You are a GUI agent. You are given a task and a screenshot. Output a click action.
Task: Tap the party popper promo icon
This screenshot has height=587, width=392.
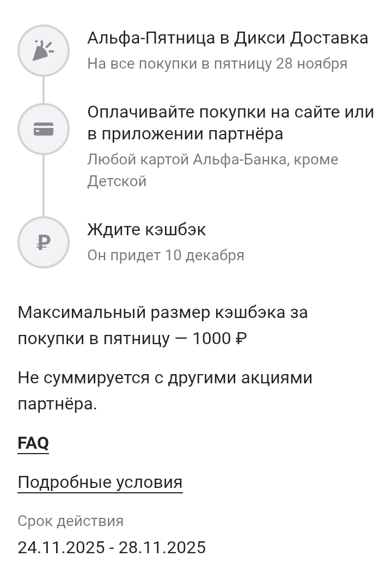click(44, 51)
